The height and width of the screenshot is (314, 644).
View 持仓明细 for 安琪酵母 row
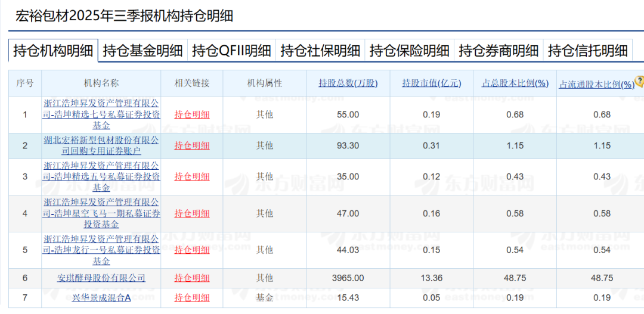click(x=192, y=278)
